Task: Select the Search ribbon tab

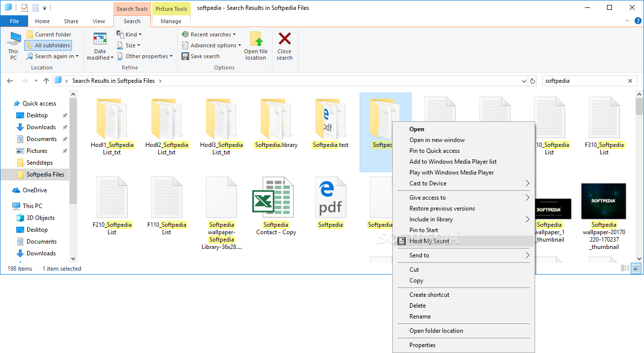Action: [132, 21]
